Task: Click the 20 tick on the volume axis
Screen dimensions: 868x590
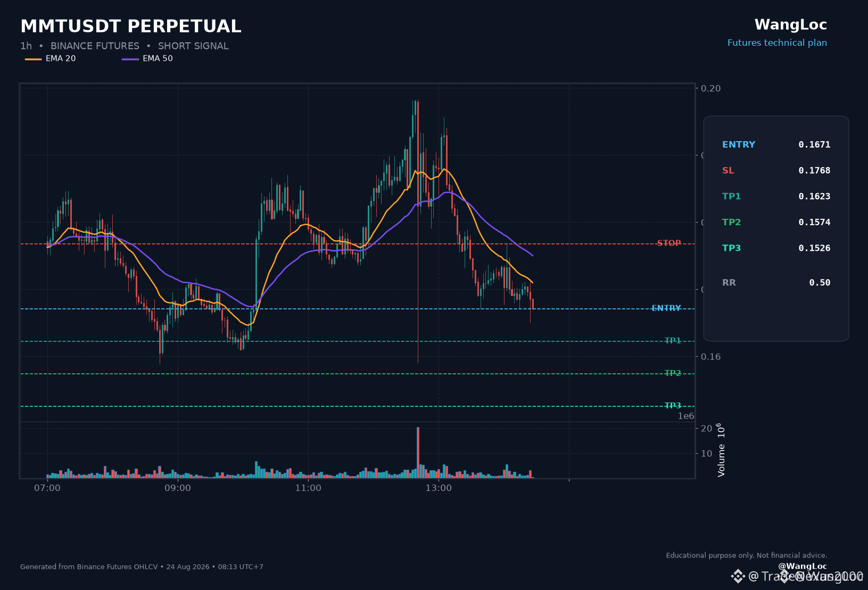Action: tap(707, 429)
